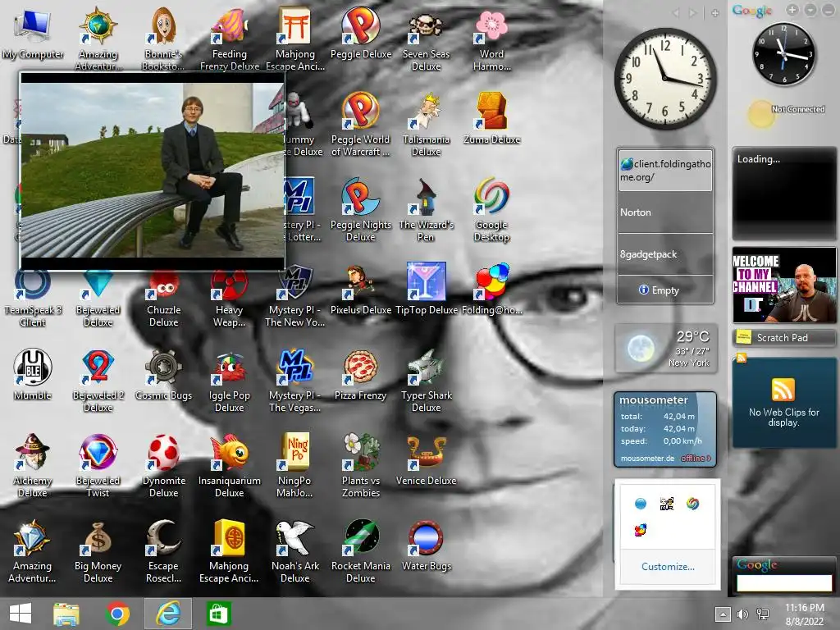Open Seven Seas Deluxe shortcut
Viewport: 840px width, 630px height.
426,39
